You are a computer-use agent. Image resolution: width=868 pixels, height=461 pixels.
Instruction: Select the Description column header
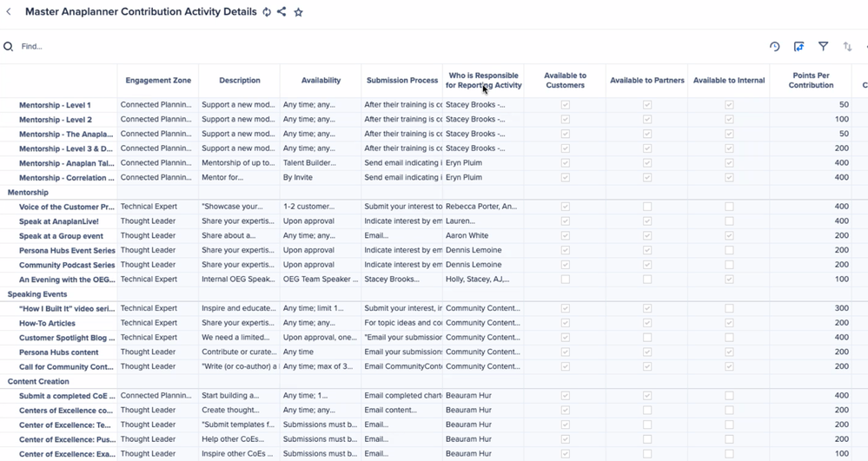tap(239, 80)
